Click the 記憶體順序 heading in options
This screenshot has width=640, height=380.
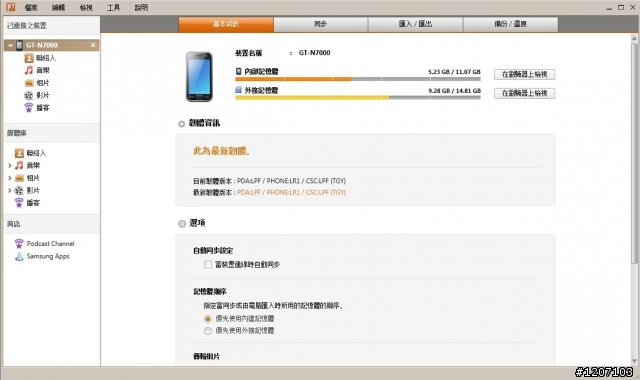click(209, 291)
